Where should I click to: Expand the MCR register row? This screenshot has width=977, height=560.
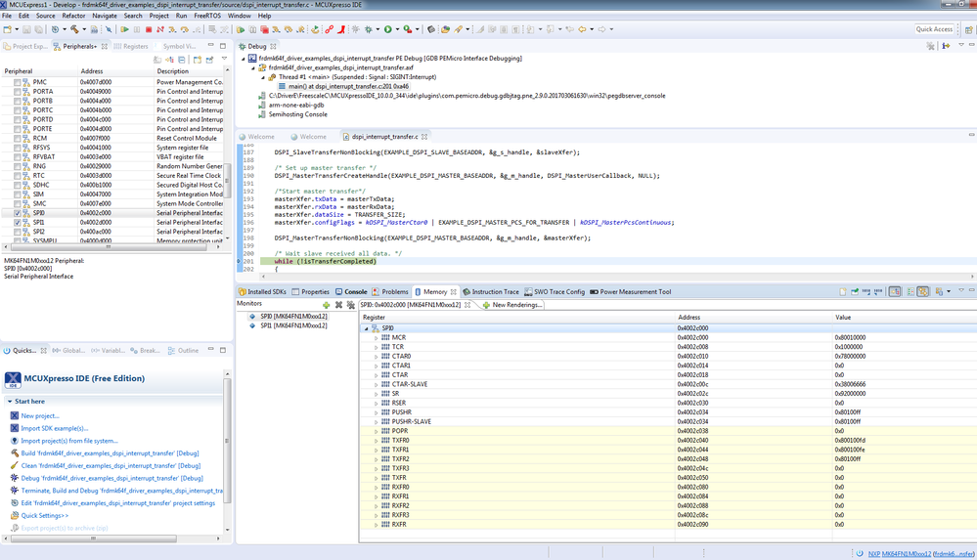point(377,337)
